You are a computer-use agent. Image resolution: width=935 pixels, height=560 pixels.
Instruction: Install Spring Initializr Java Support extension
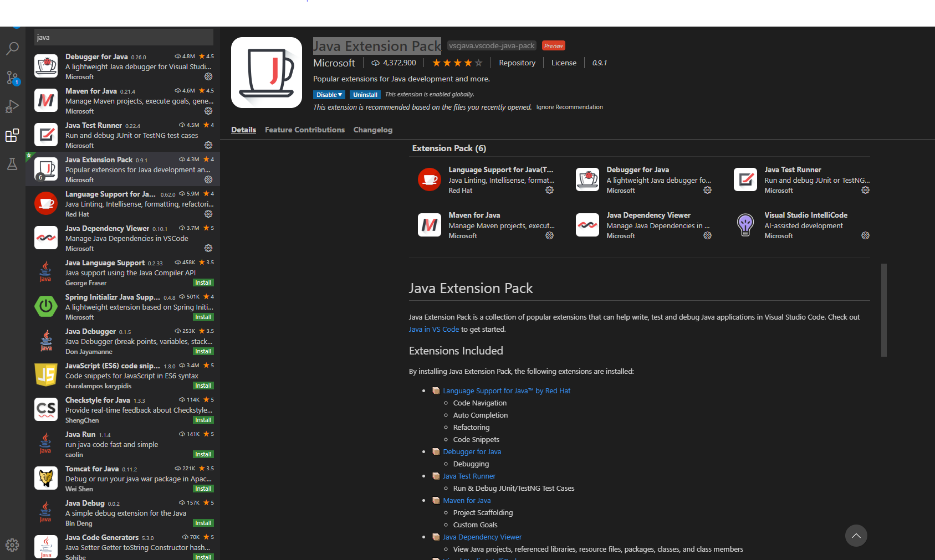coord(203,317)
